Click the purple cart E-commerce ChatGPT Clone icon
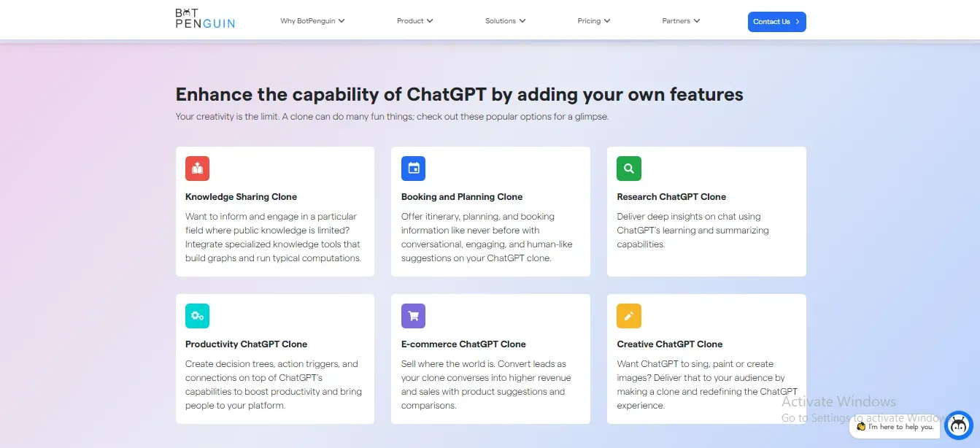Screen dimensions: 980x448 click(x=413, y=316)
